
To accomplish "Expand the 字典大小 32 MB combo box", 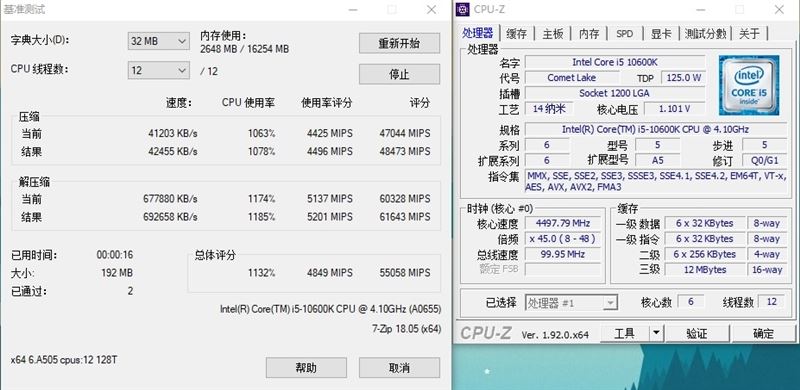I will tap(158, 41).
